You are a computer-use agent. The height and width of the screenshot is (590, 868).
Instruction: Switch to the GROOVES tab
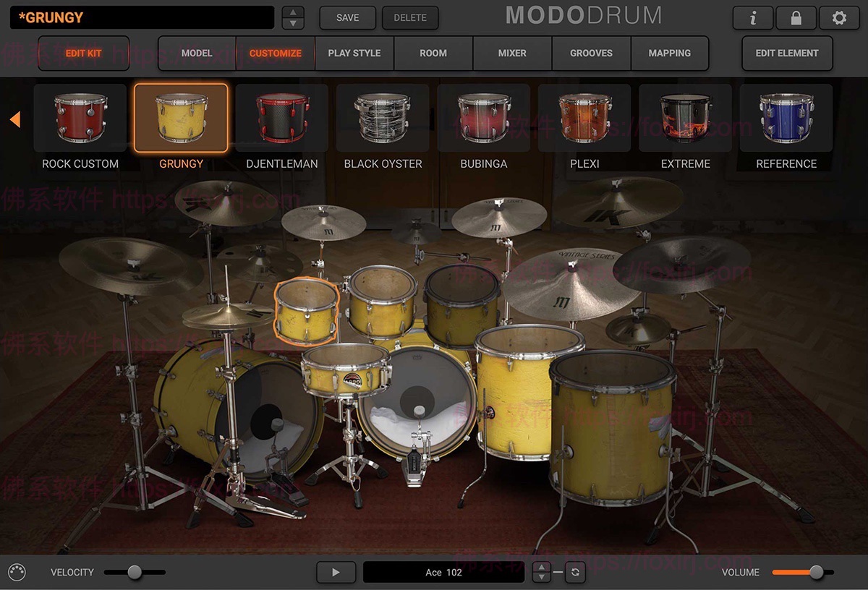point(591,53)
